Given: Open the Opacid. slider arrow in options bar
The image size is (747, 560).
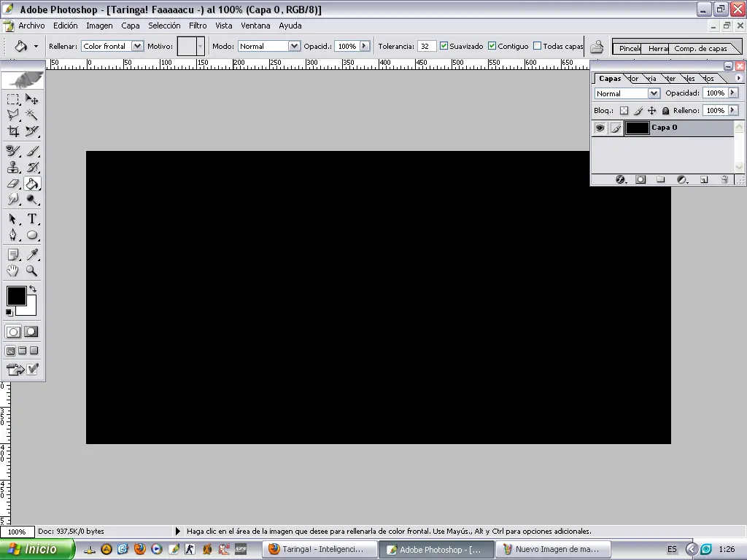Looking at the screenshot, I should (365, 46).
